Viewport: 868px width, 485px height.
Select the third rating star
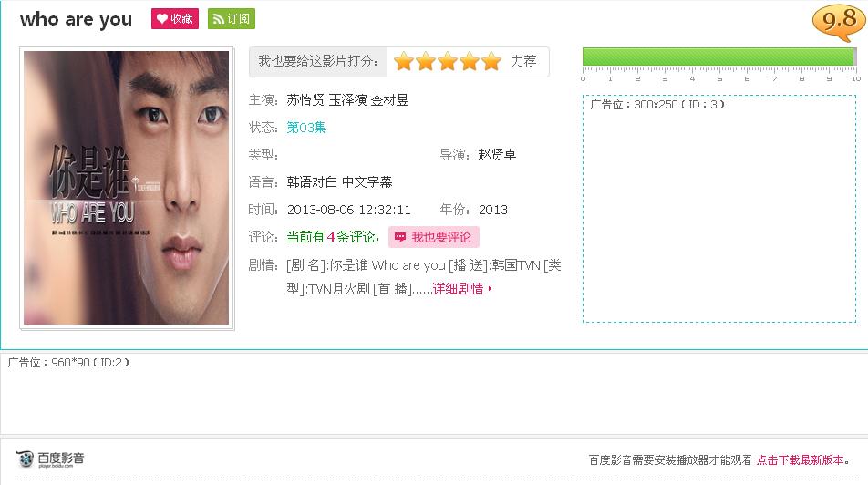pos(448,61)
